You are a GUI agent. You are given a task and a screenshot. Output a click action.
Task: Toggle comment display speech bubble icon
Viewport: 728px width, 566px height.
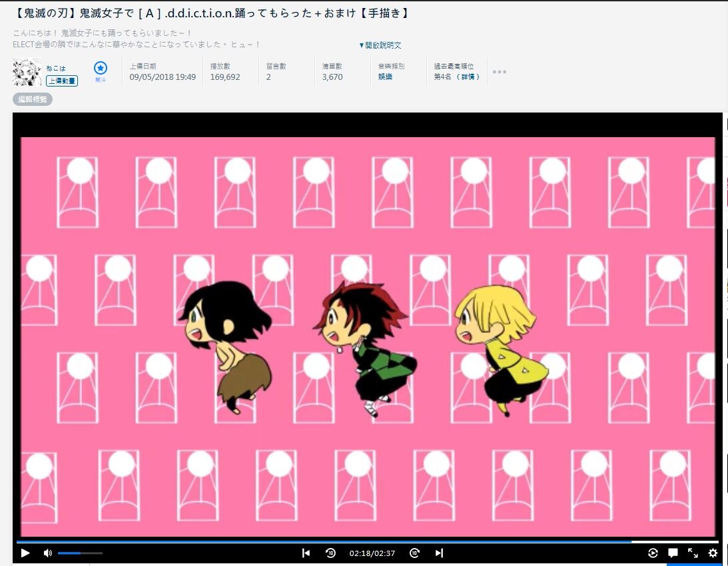coord(673,553)
